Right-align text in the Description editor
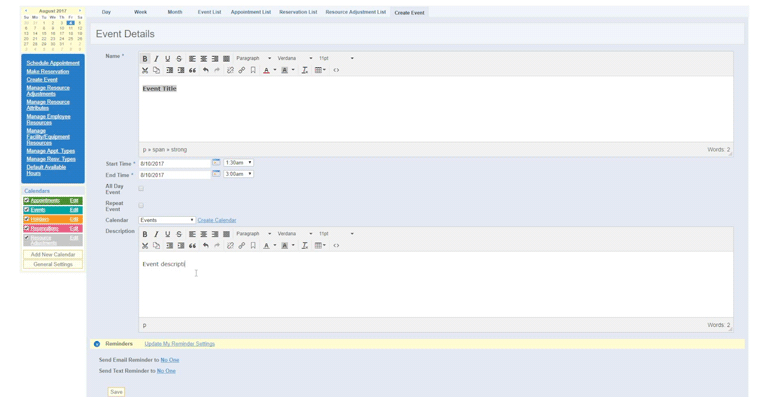Screen dimensions: 768x397 pos(215,234)
